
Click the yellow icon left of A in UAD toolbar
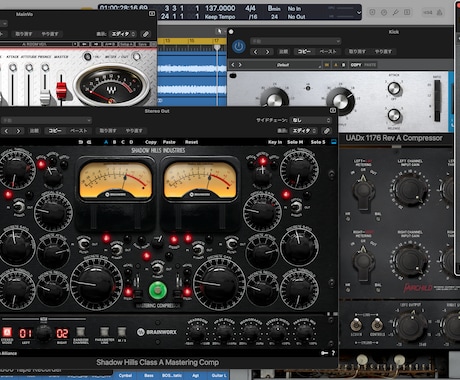click(x=327, y=65)
